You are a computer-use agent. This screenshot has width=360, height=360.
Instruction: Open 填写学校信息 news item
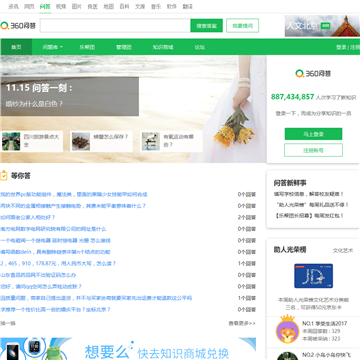(x=309, y=194)
